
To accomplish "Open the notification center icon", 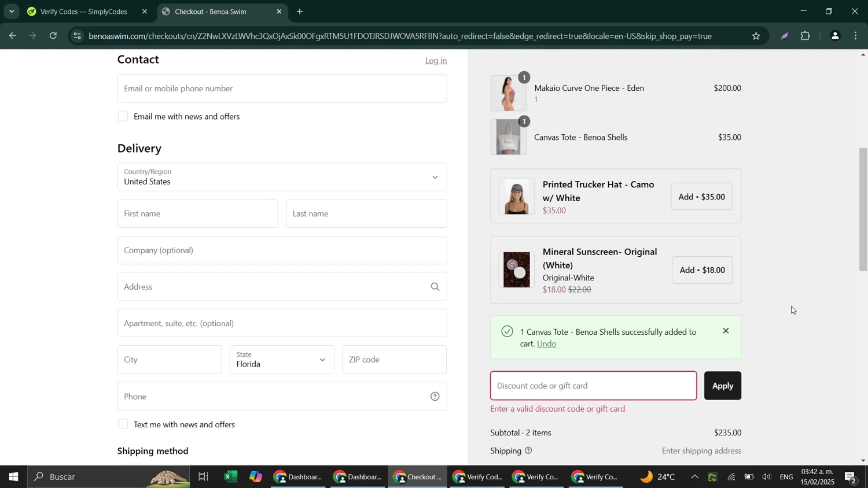I will tap(851, 477).
